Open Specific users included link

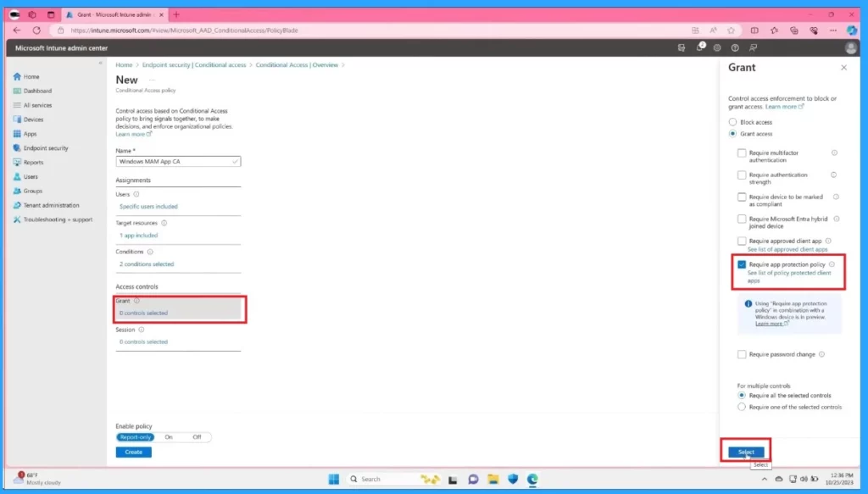click(149, 207)
